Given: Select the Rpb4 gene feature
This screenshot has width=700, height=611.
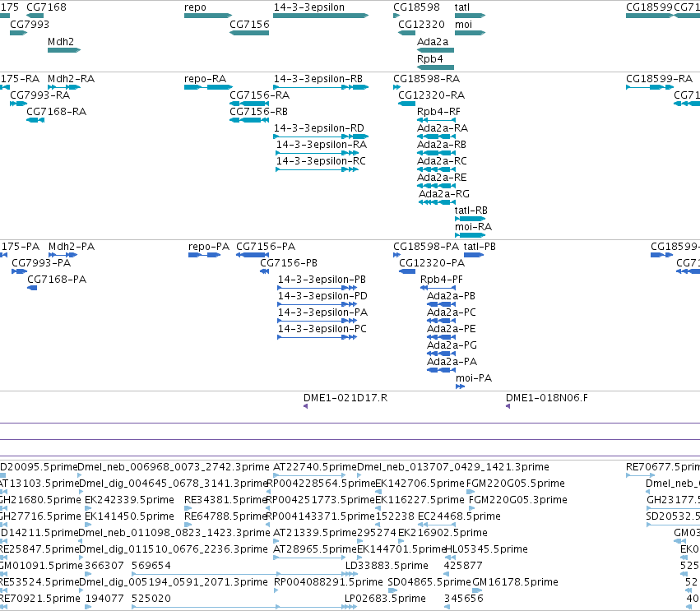Looking at the screenshot, I should tap(435, 67).
